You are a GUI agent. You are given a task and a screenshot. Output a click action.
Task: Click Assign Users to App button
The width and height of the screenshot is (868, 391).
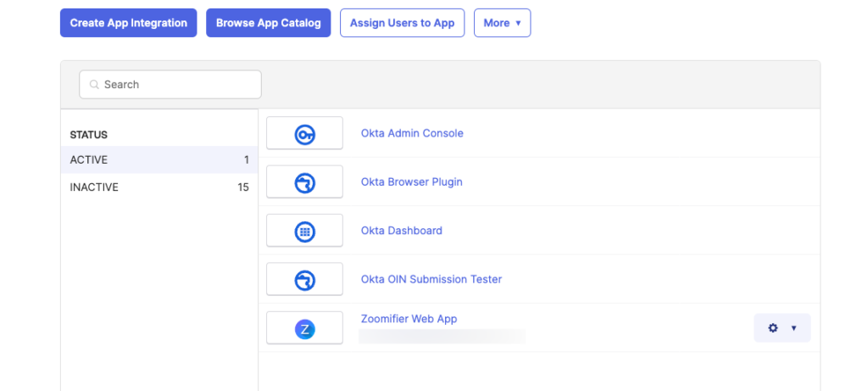click(402, 23)
